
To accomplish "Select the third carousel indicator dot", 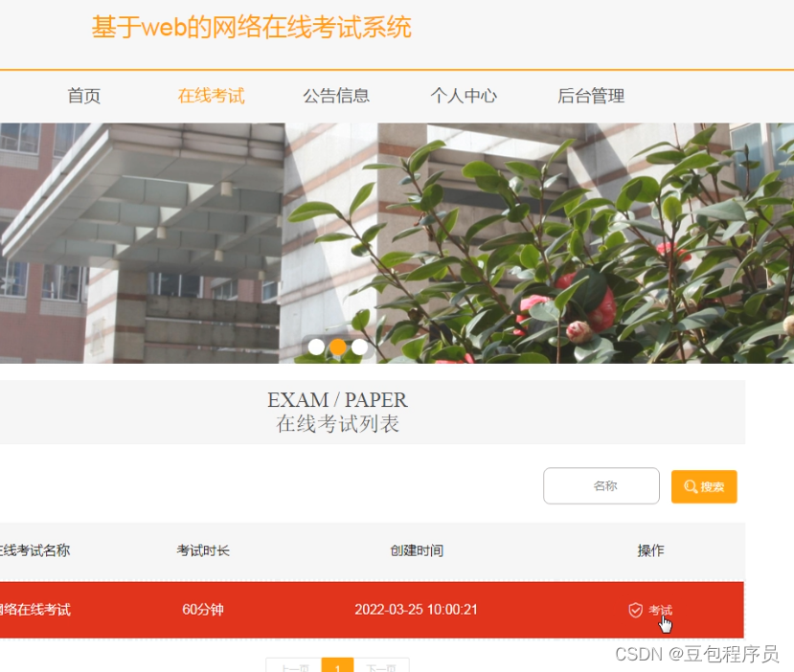I will point(359,347).
